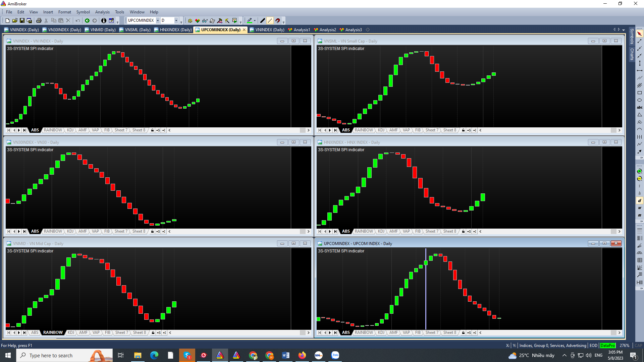Click the Print toolbar icon

39,20
